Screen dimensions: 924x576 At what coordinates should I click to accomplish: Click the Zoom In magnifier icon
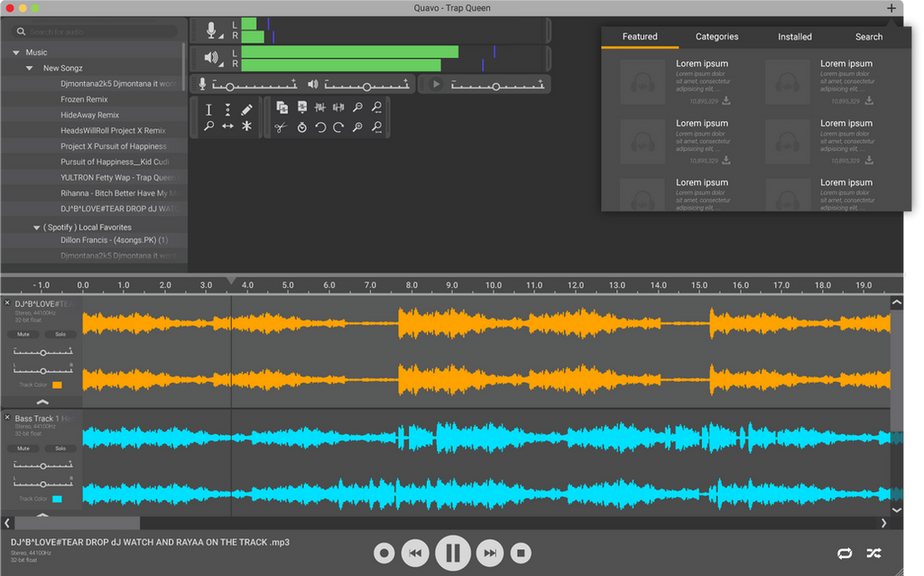point(356,127)
